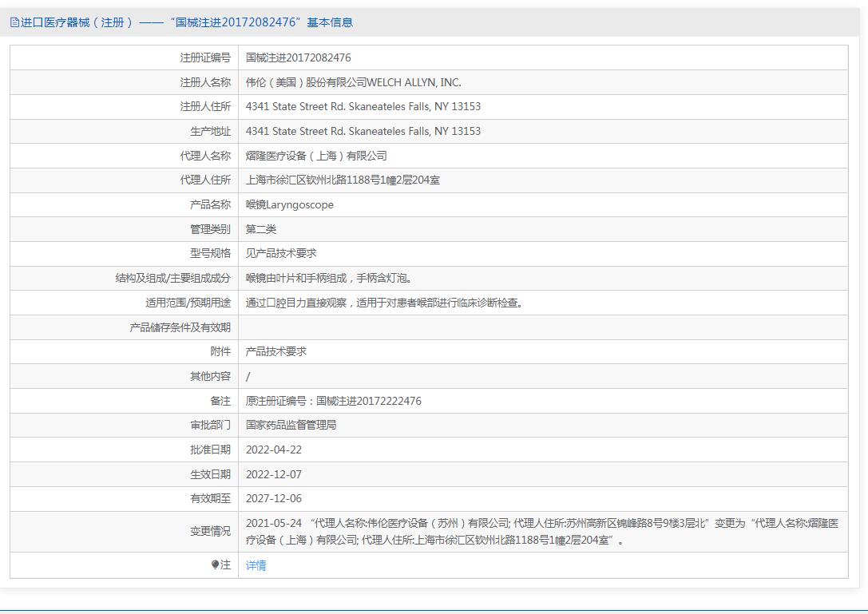Select approving department 国家药品监督管理局
Viewport: 868px width, 614px height.
[x=291, y=426]
